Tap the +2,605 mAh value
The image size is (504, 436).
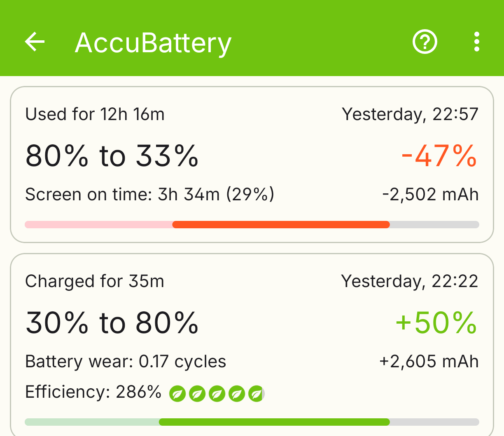(429, 362)
